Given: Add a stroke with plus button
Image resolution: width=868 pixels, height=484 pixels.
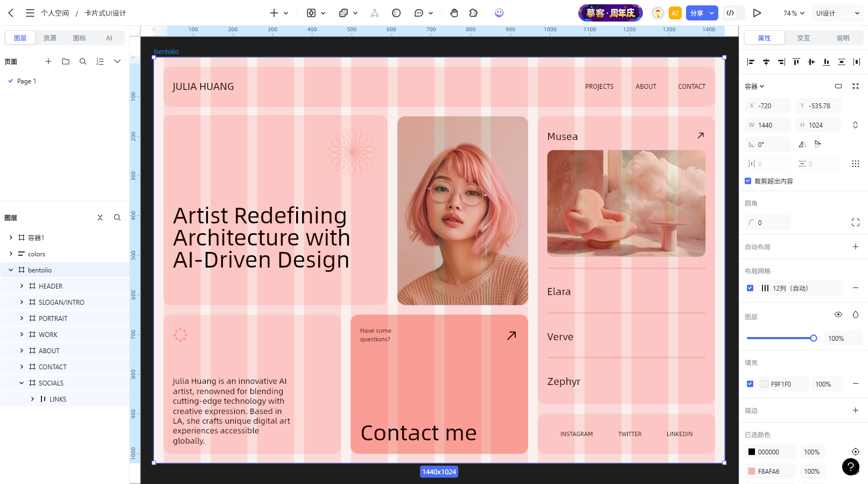Looking at the screenshot, I should [856, 410].
